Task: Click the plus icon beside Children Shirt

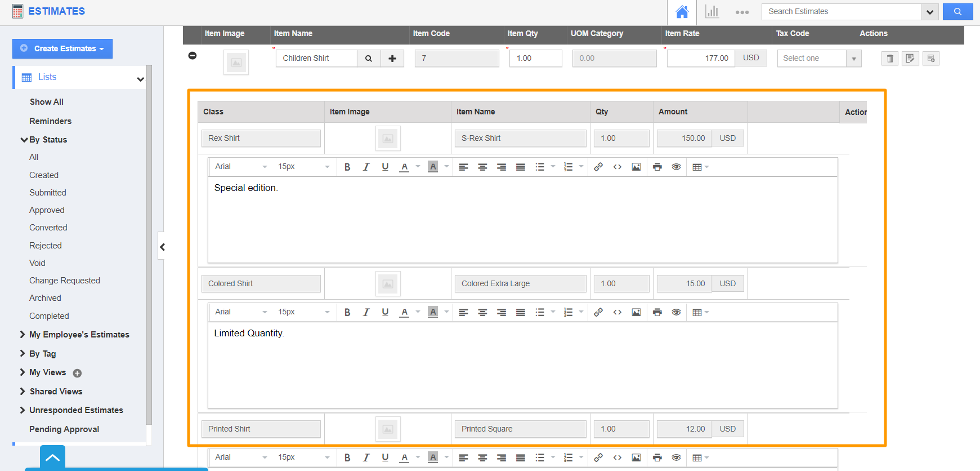Action: point(392,59)
